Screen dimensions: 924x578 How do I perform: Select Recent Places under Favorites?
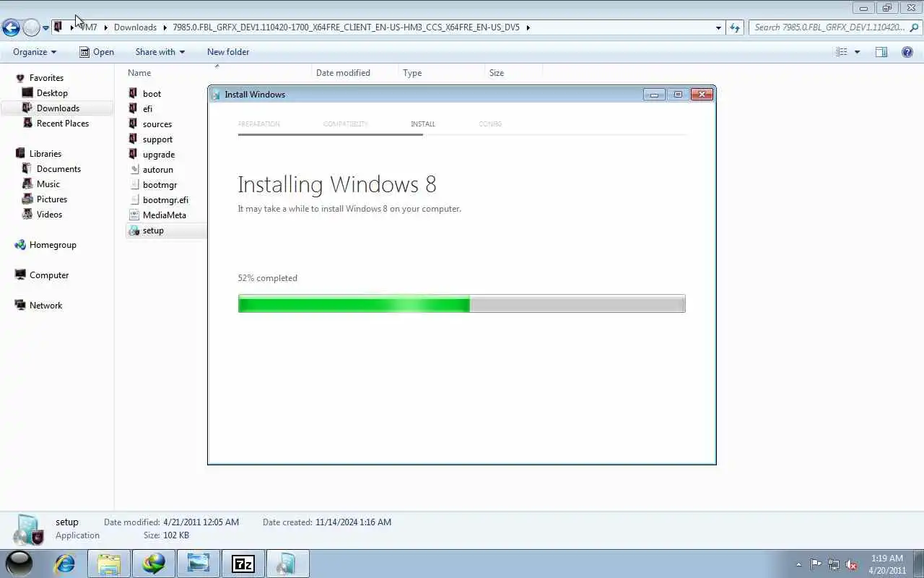tap(63, 124)
